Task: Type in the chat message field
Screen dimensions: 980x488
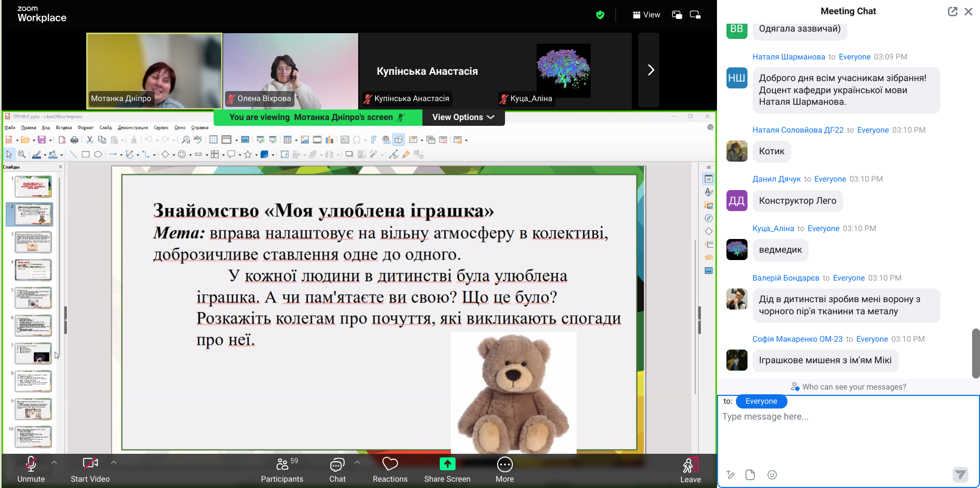Action: coord(847,432)
